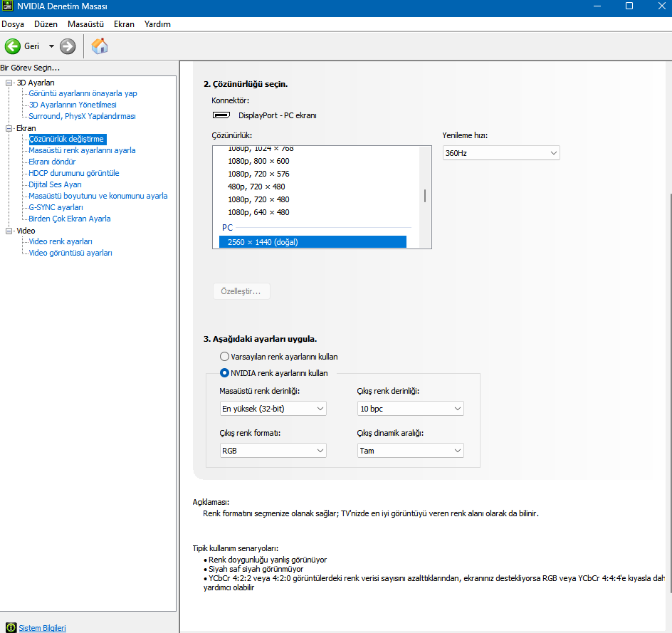Open G-SYNC ayarları
The image size is (672, 633).
56,207
